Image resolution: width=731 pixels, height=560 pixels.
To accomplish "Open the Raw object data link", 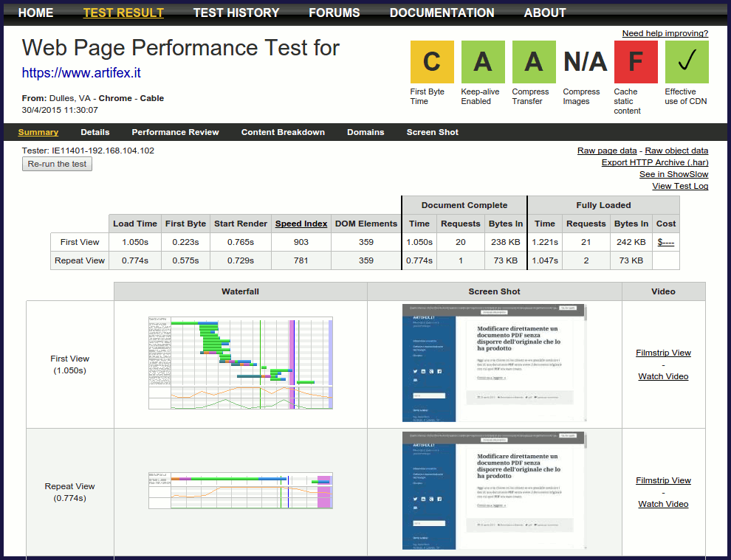I will tap(676, 151).
